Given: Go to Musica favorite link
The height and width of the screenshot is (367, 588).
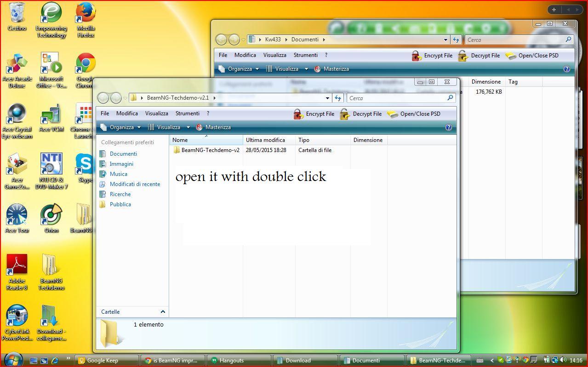Looking at the screenshot, I should pos(118,174).
